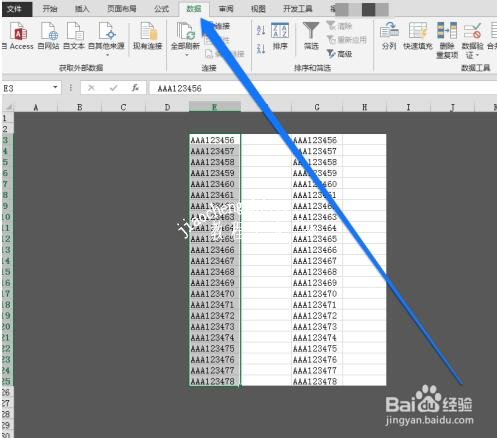Open the File (文件) tab

[x=14, y=9]
